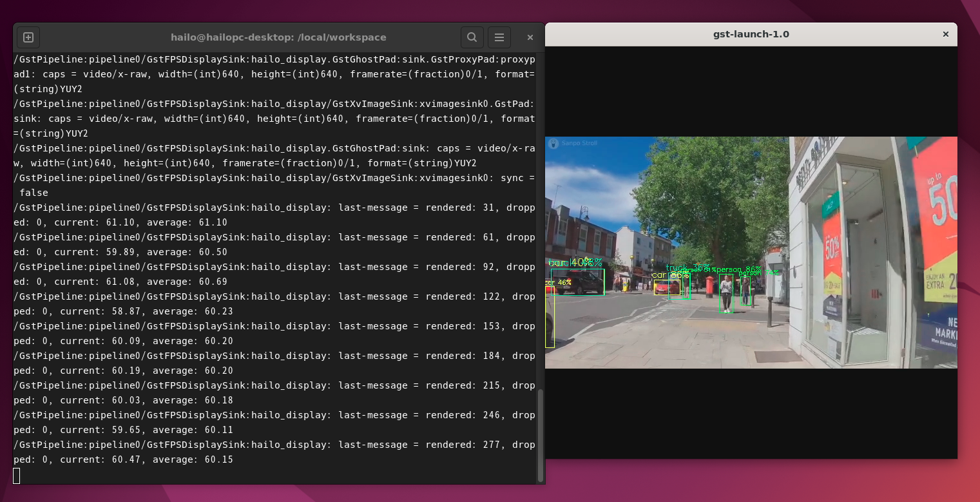This screenshot has width=980, height=502.
Task: Click the new tab button in terminal
Action: pyautogui.click(x=28, y=37)
